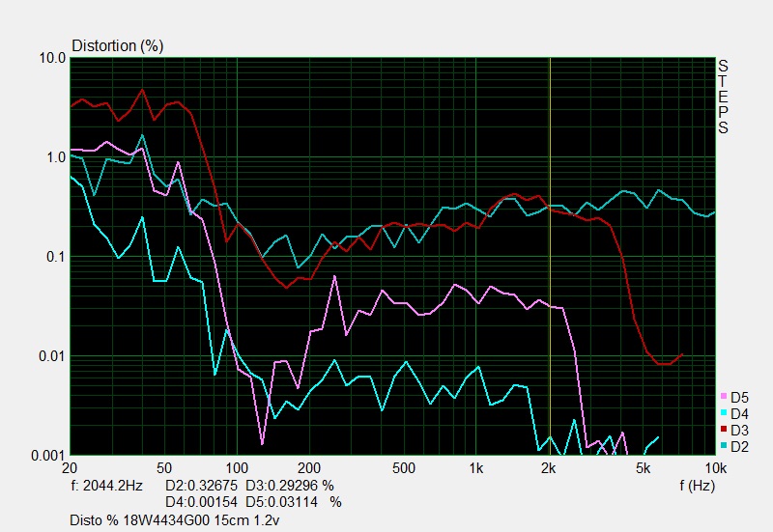The width and height of the screenshot is (773, 532).
Task: Select the D5 legend label
Action: click(739, 398)
